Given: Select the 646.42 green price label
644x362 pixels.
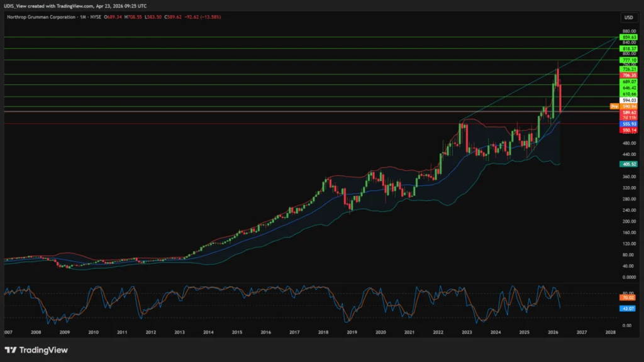Looking at the screenshot, I should 628,88.
